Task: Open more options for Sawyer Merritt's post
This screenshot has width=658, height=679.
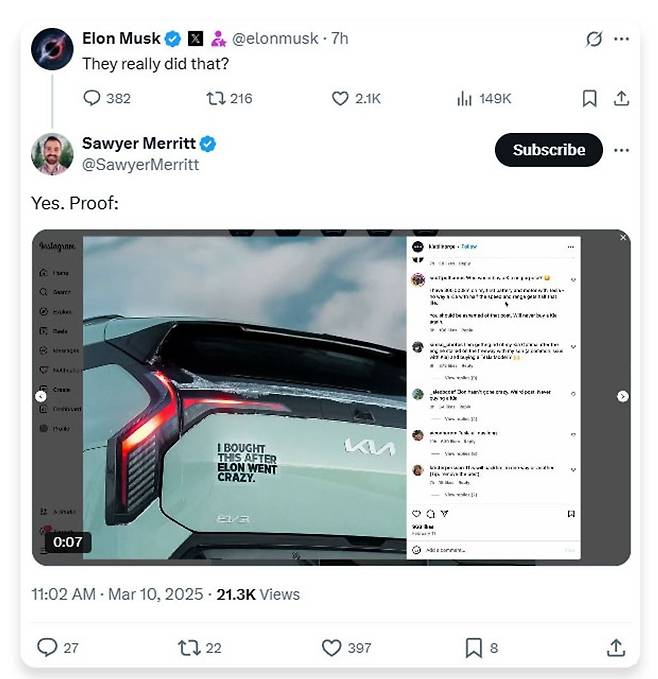Action: 621,150
